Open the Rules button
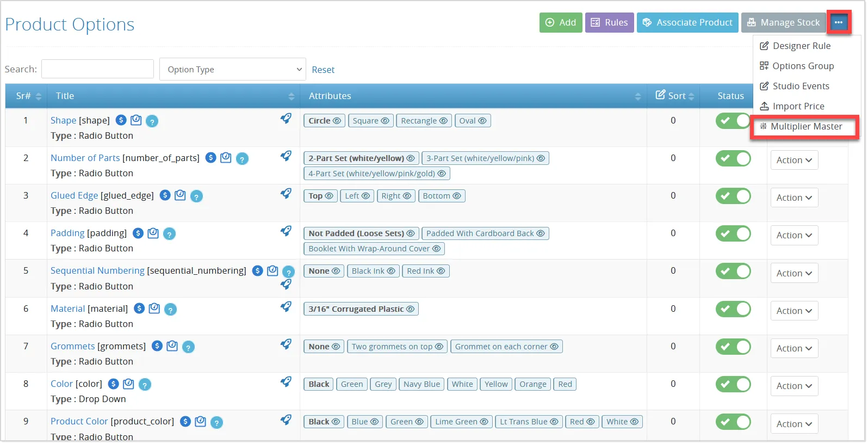 tap(610, 22)
